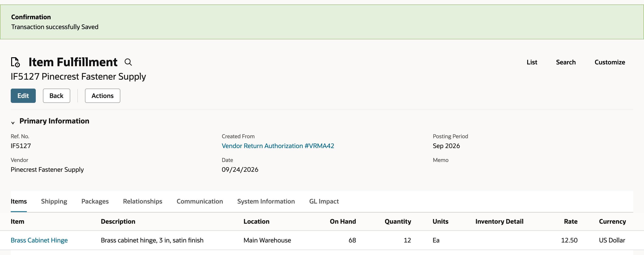Click the Quantity value 12
The width and height of the screenshot is (644, 255).
[407, 240]
